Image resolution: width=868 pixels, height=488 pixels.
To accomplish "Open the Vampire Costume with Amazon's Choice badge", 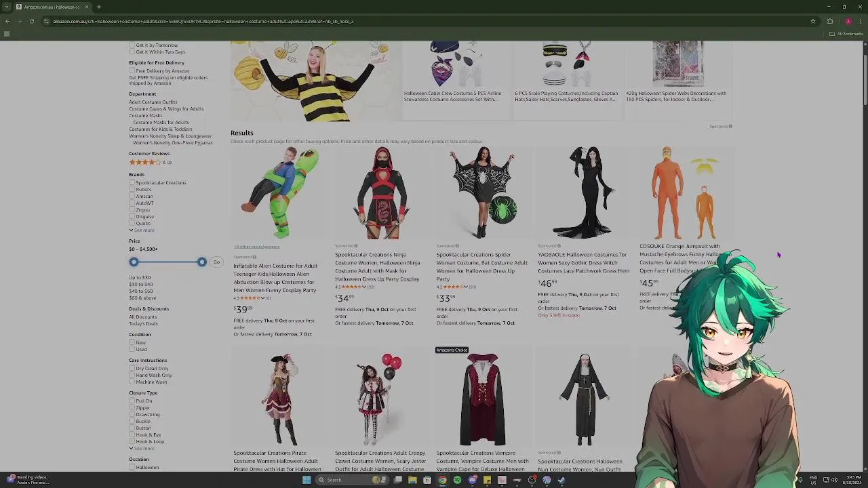I will 483,399.
